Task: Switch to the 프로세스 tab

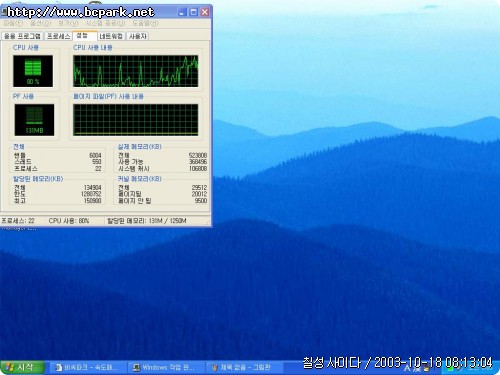Action: tap(58, 36)
